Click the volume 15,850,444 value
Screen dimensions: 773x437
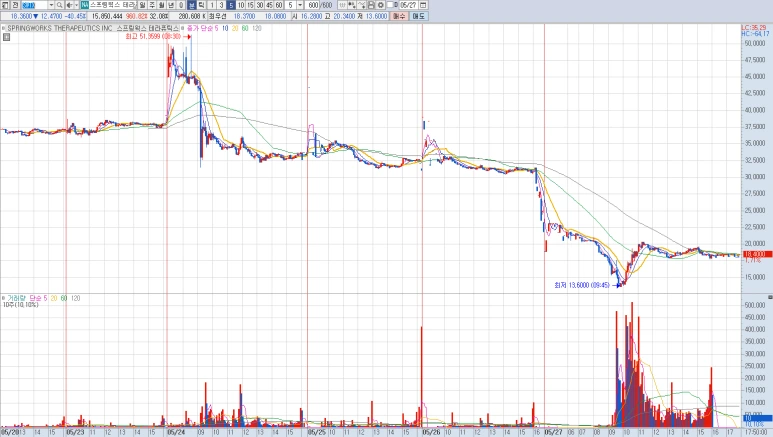107,16
